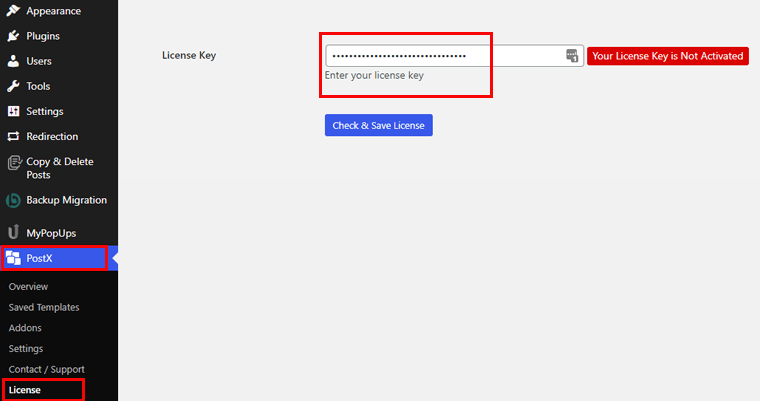Click the Users person icon
Image resolution: width=760 pixels, height=401 pixels.
click(13, 61)
